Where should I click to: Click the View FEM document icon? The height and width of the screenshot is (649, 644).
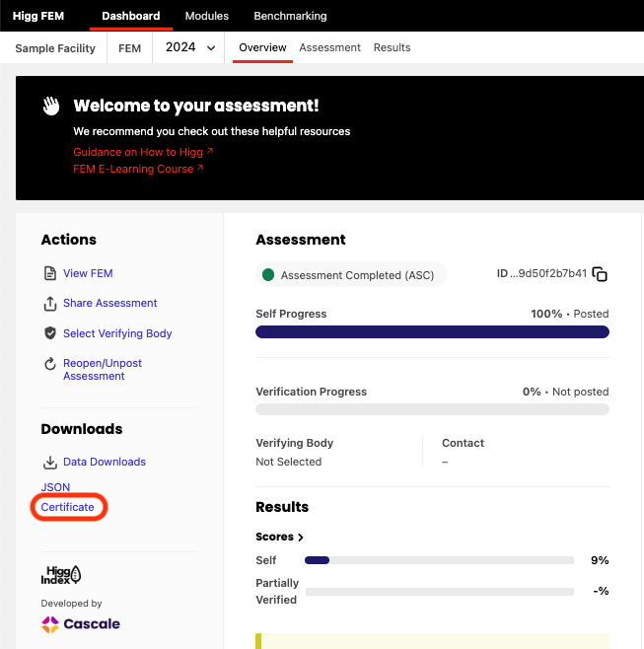coord(50,273)
